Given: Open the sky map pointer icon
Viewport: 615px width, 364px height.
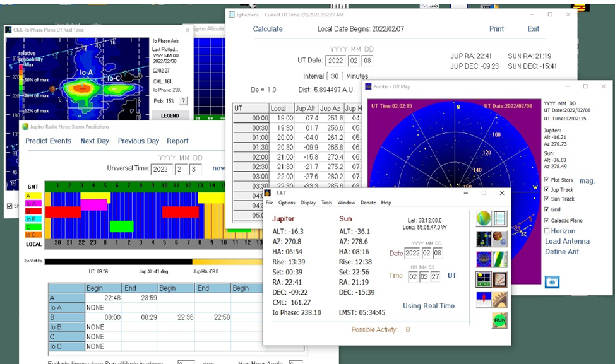Looking at the screenshot, I should click(x=484, y=259).
